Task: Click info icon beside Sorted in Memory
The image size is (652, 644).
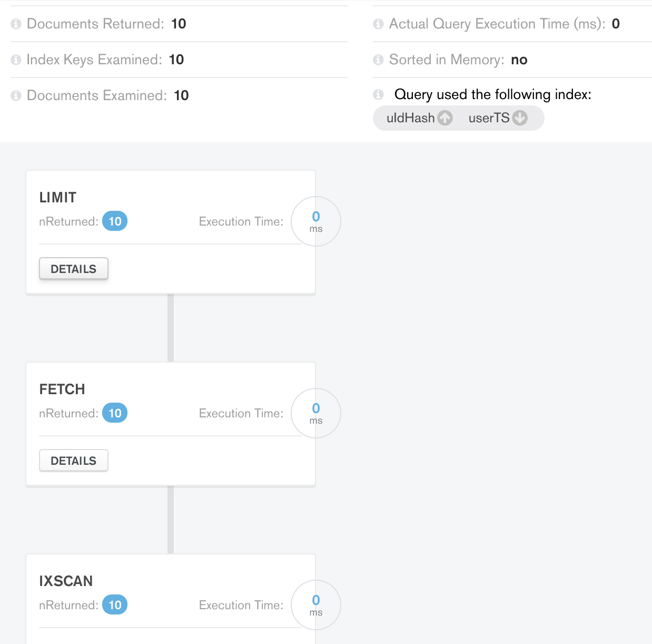Action: point(378,60)
